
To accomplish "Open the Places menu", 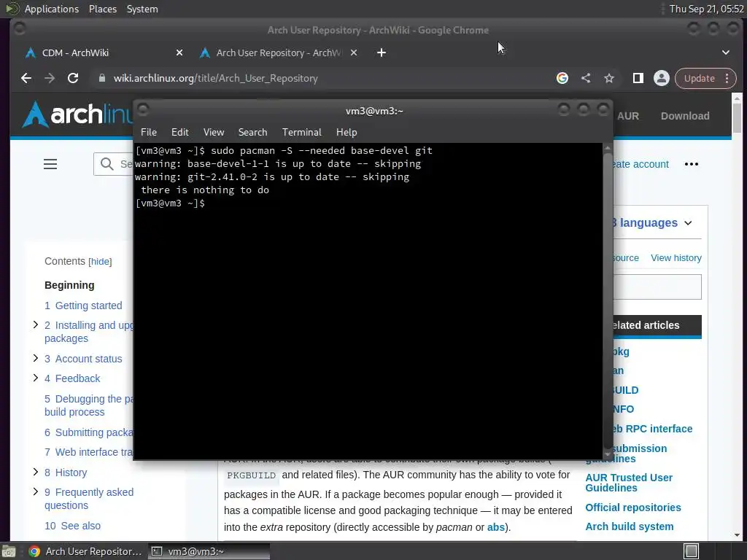I will click(x=103, y=9).
